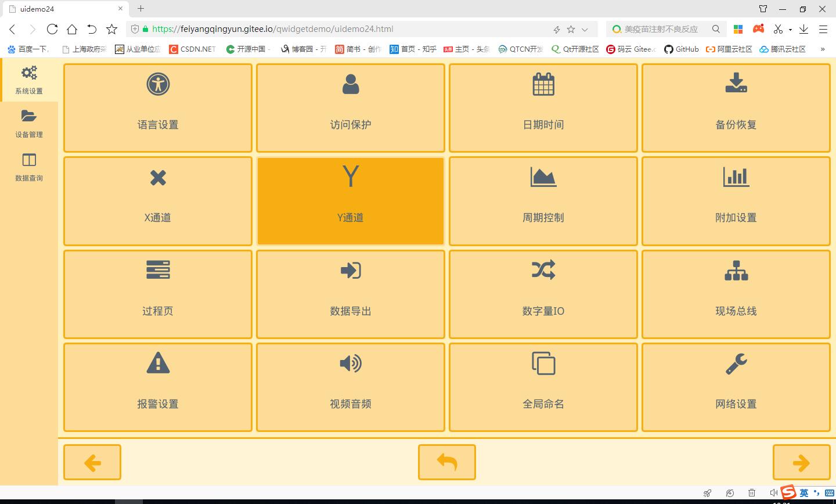Screen dimensions: 836x504
Task: Select the 现场总线 network tree tile
Action: coord(736,294)
